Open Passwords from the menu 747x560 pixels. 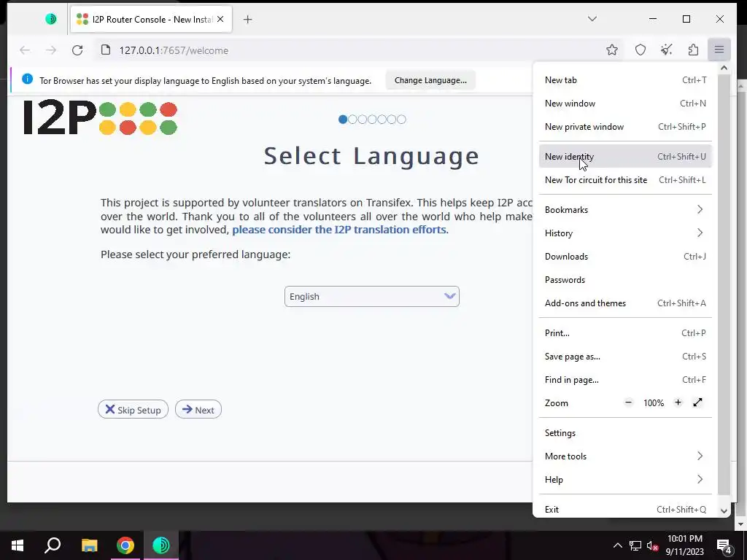point(625,280)
